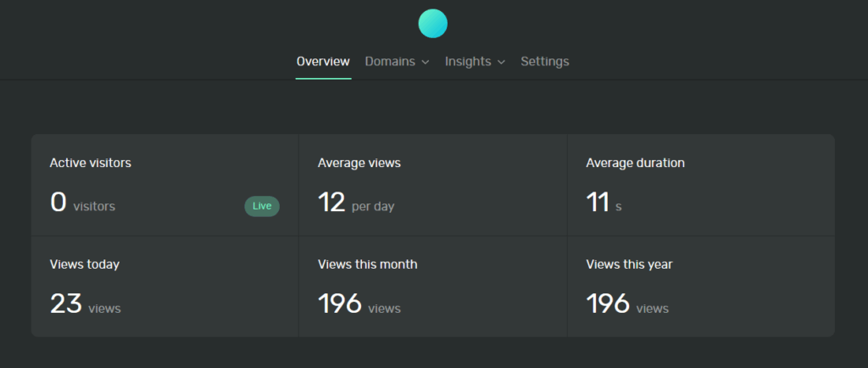868x368 pixels.
Task: Click the teal circle logo
Action: pyautogui.click(x=433, y=24)
